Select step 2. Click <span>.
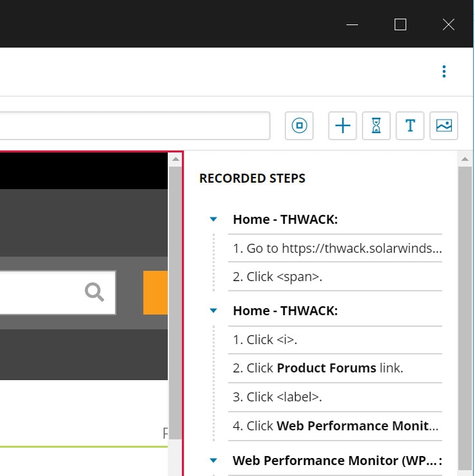This screenshot has width=475, height=476. [x=335, y=277]
